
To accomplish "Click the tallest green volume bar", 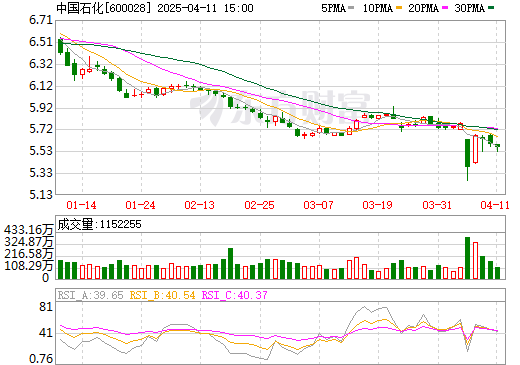I will (x=467, y=258).
